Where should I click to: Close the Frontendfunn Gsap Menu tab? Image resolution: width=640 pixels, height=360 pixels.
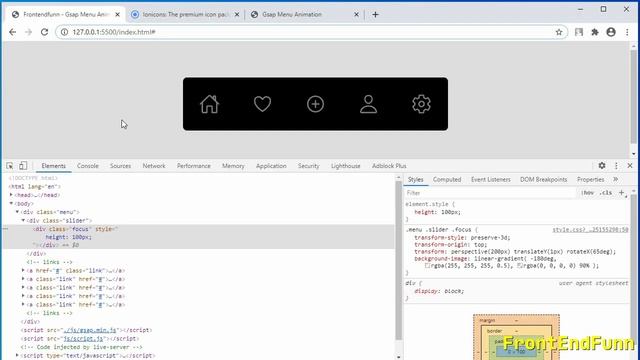[118, 15]
